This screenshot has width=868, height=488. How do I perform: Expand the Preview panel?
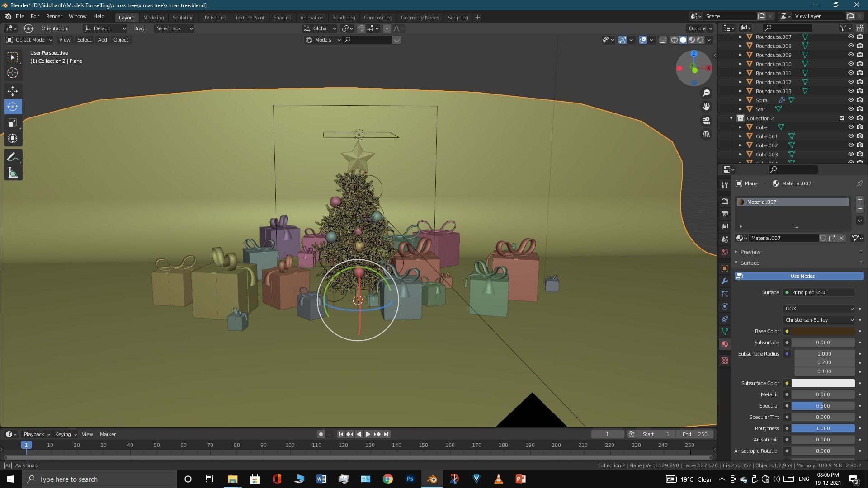[750, 252]
